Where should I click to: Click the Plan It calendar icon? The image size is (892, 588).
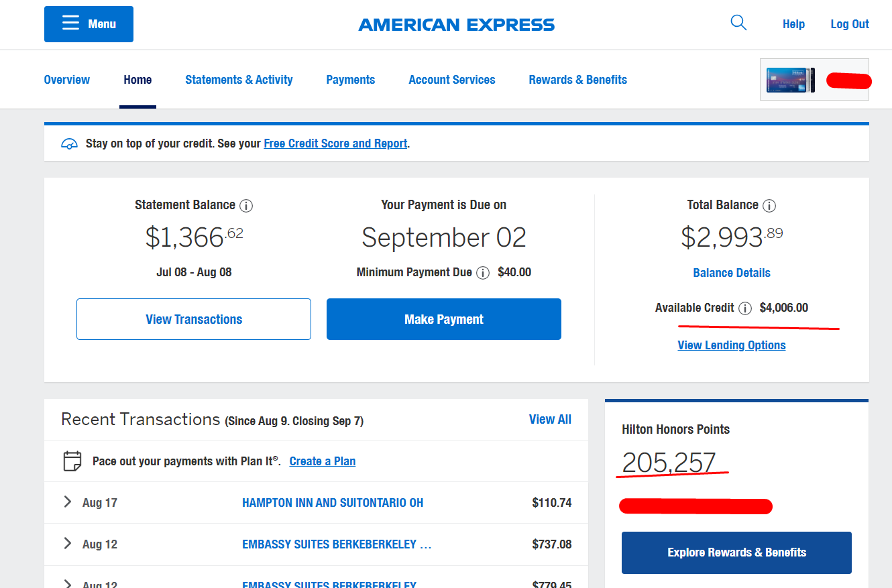tap(72, 461)
